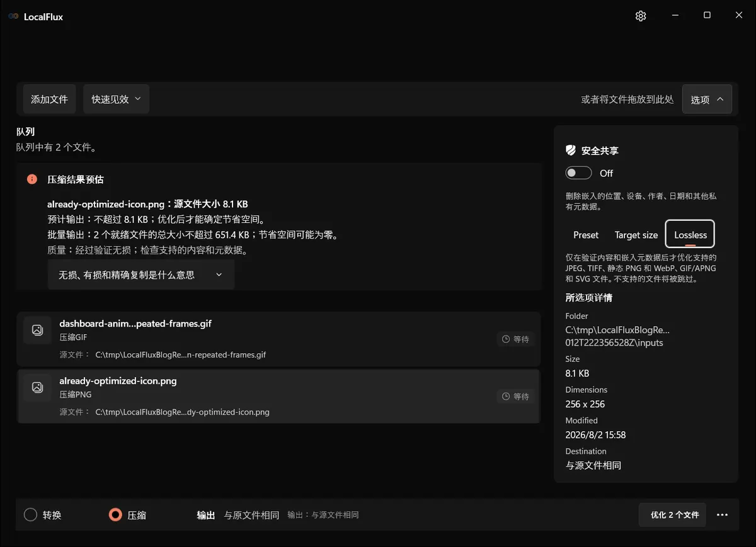The image size is (756, 547).
Task: Click the 压缩GIF label
Action: point(73,337)
